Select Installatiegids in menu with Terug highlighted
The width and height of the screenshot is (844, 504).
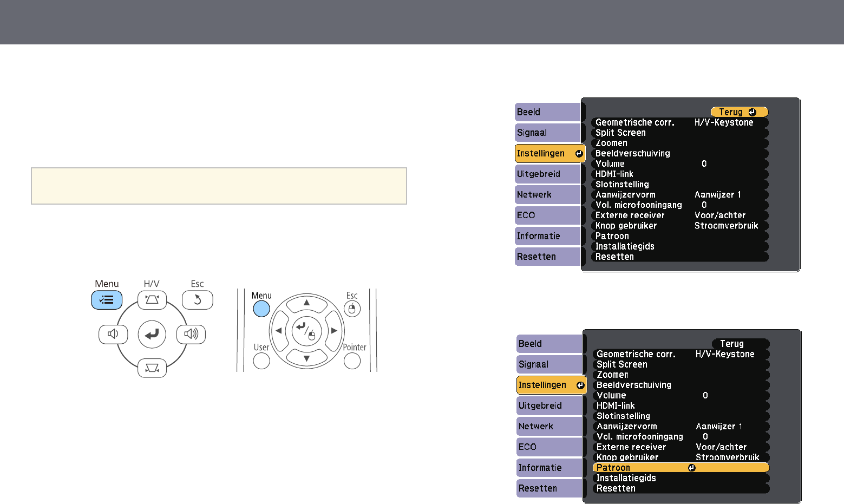coord(680,246)
